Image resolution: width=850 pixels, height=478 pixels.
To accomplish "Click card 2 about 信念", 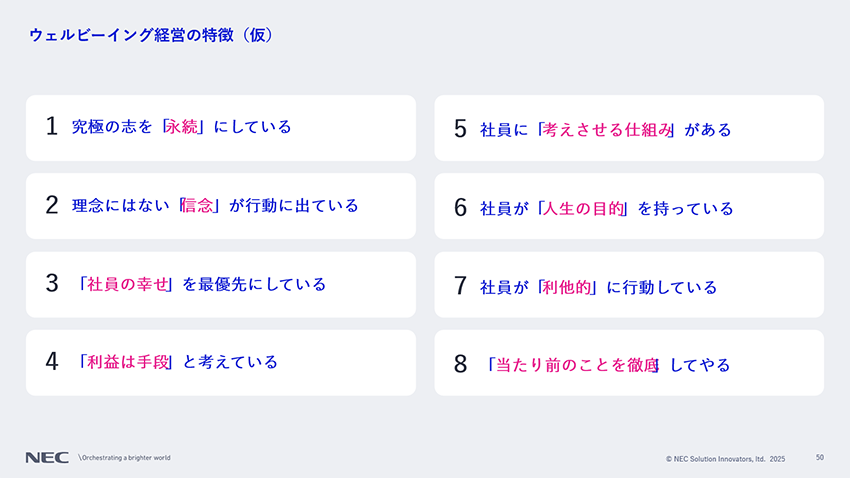I will (221, 206).
